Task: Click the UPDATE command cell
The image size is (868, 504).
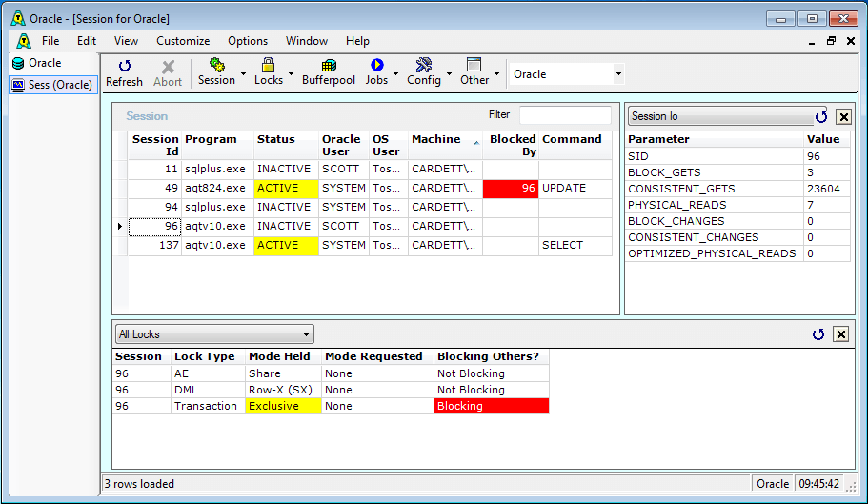Action: (x=575, y=188)
